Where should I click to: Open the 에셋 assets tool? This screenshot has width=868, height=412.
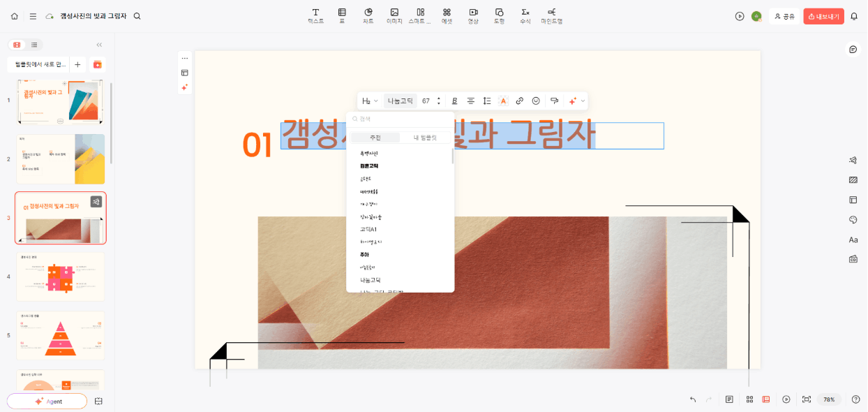(x=447, y=16)
